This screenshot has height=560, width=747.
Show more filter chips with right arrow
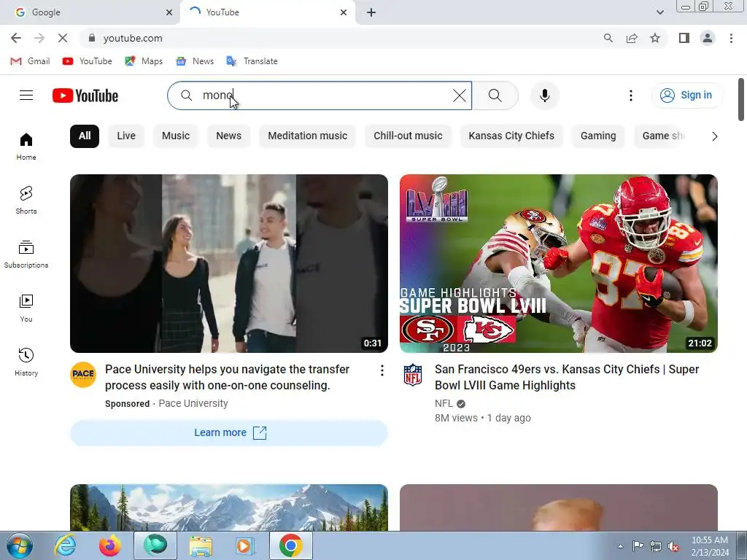pyautogui.click(x=714, y=136)
